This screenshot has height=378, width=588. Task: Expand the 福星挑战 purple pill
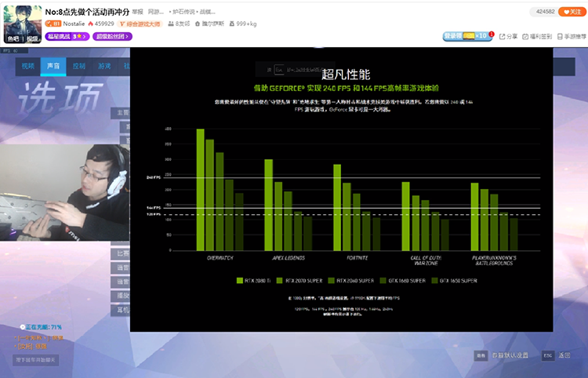[67, 36]
